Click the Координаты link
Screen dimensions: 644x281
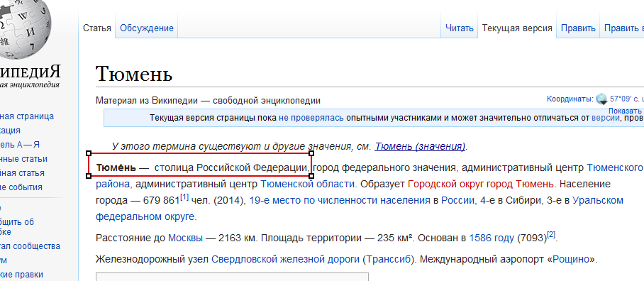(570, 99)
